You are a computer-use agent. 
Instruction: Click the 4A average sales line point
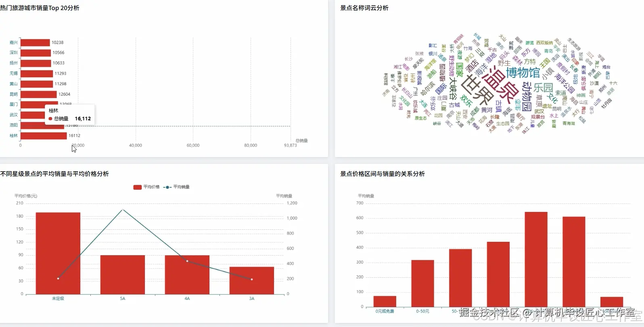187,261
